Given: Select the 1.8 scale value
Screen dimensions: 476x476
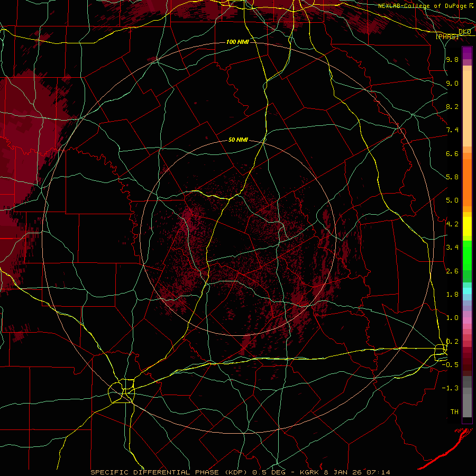Looking at the screenshot, I should 452,295.
